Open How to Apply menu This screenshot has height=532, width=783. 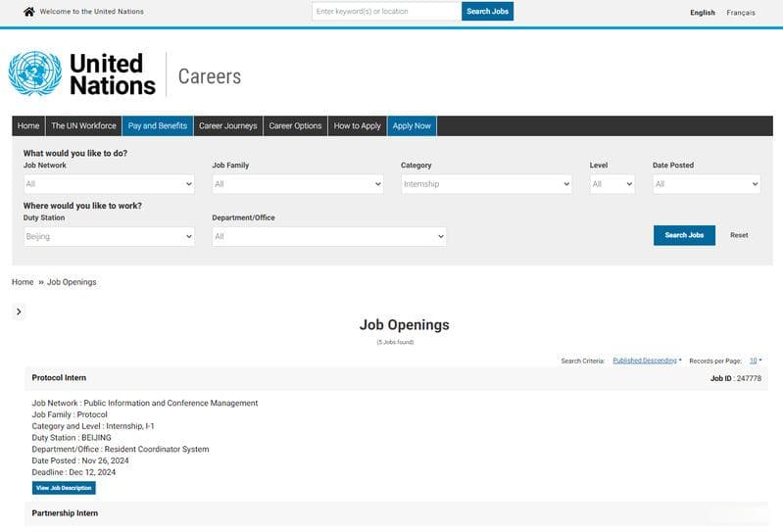tap(357, 125)
